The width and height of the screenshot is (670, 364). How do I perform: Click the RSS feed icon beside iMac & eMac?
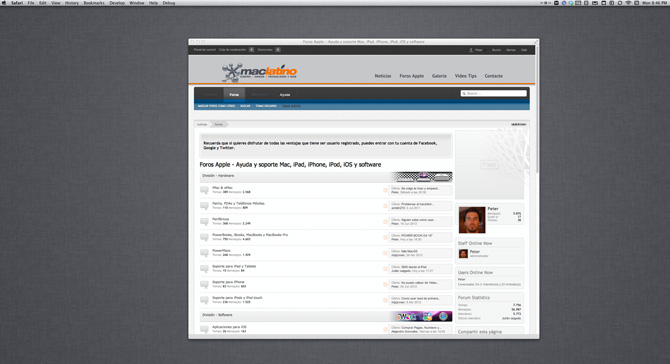click(385, 190)
